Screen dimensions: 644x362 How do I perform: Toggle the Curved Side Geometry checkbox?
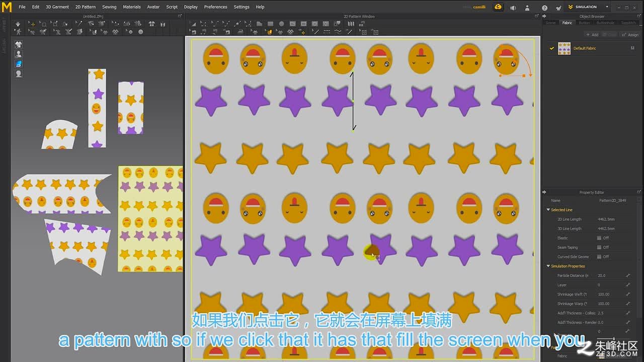click(599, 256)
